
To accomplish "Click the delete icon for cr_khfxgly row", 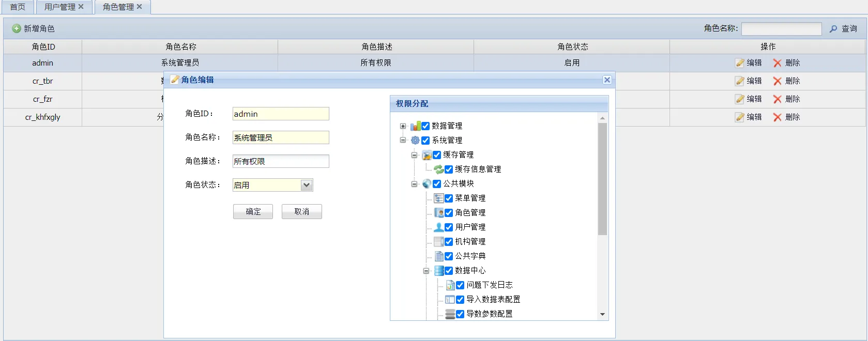I will pos(777,117).
